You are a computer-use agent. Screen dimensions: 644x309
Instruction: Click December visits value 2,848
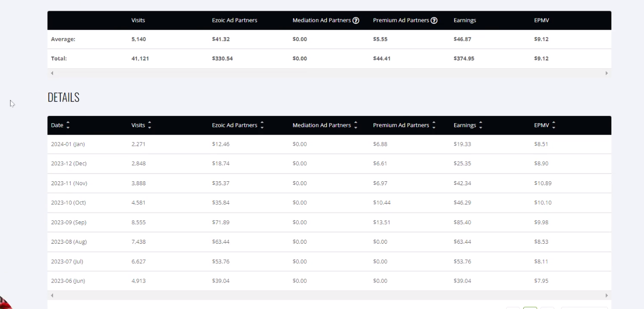(x=138, y=164)
